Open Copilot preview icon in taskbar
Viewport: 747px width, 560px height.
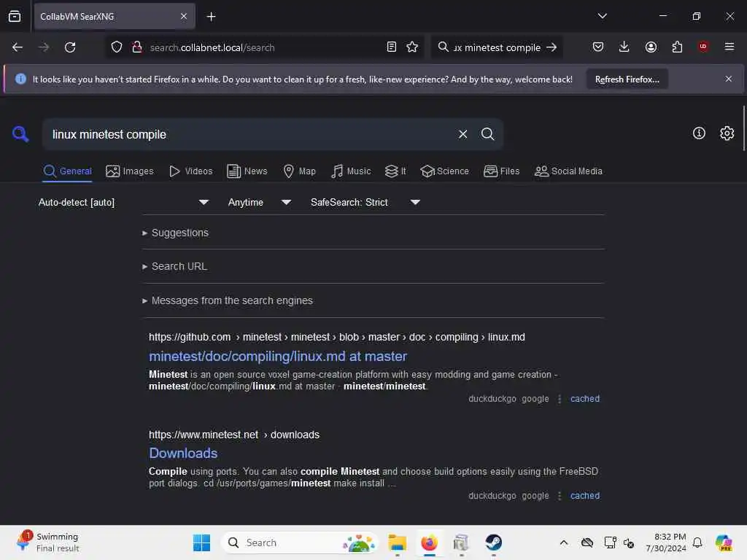coord(724,542)
